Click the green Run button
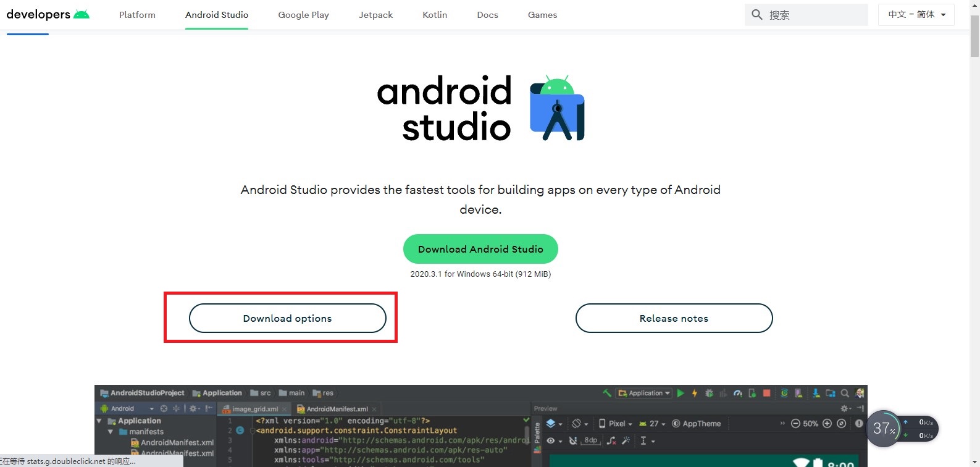This screenshot has height=467, width=980. 681,393
